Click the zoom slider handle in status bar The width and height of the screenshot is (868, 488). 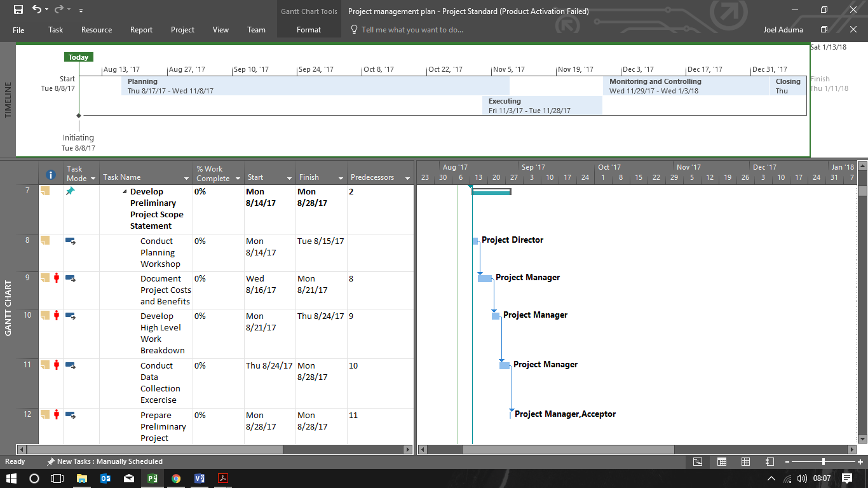point(824,461)
